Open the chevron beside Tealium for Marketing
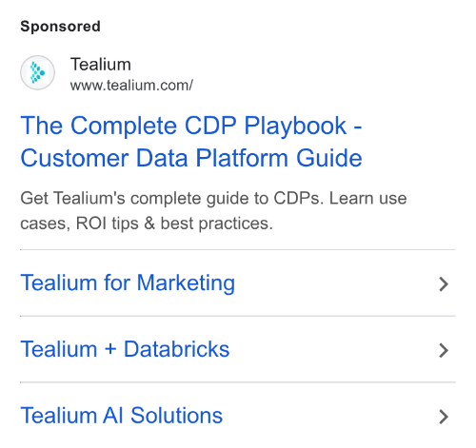This screenshot has height=448, width=476. click(444, 283)
